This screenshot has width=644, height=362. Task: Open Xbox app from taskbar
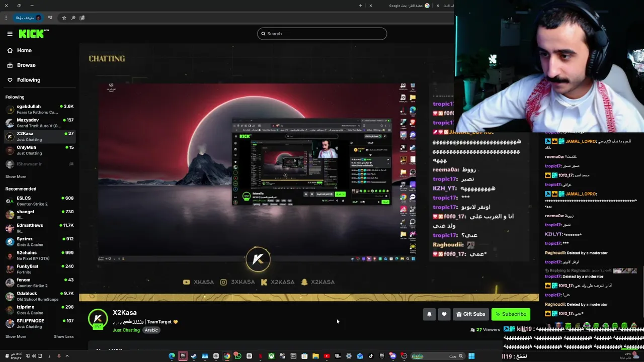tap(271, 356)
